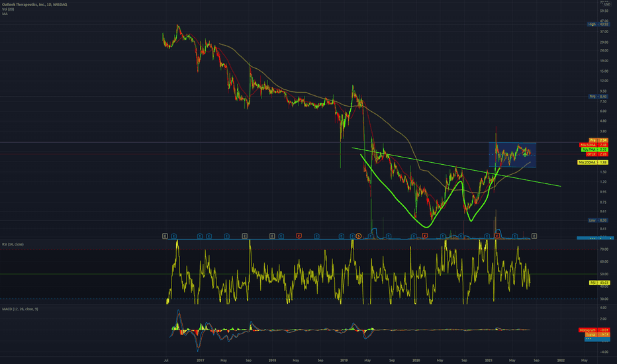Click the Low 0.50 price label
This screenshot has height=364, width=617.
pos(598,220)
